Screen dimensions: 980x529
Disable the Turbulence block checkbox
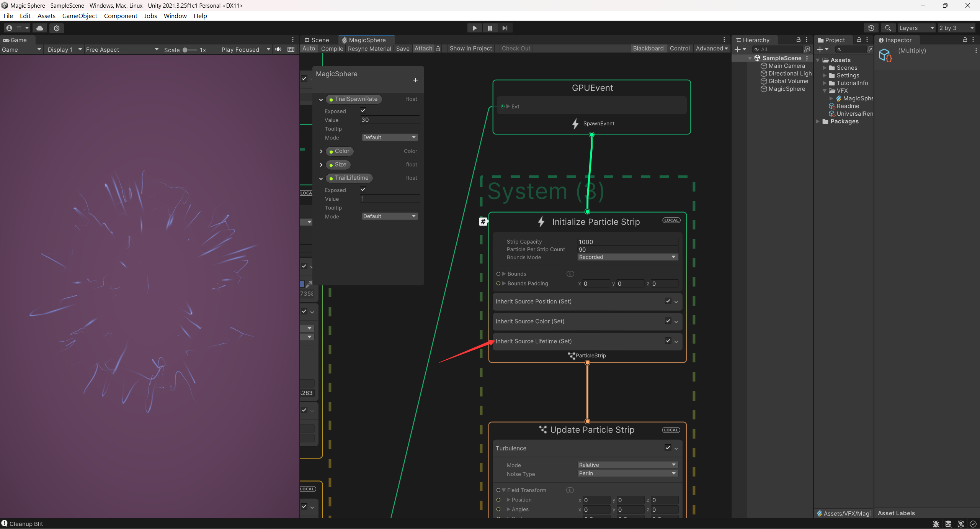tap(668, 447)
